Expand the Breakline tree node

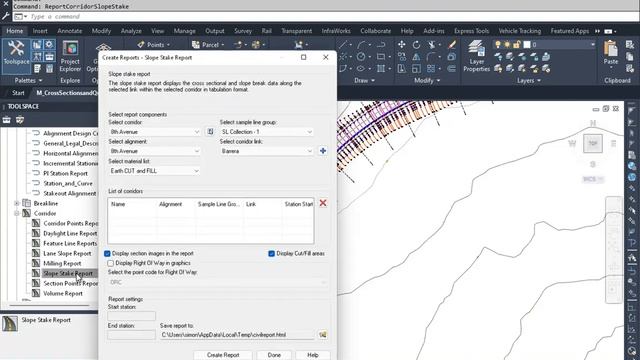pos(17,203)
